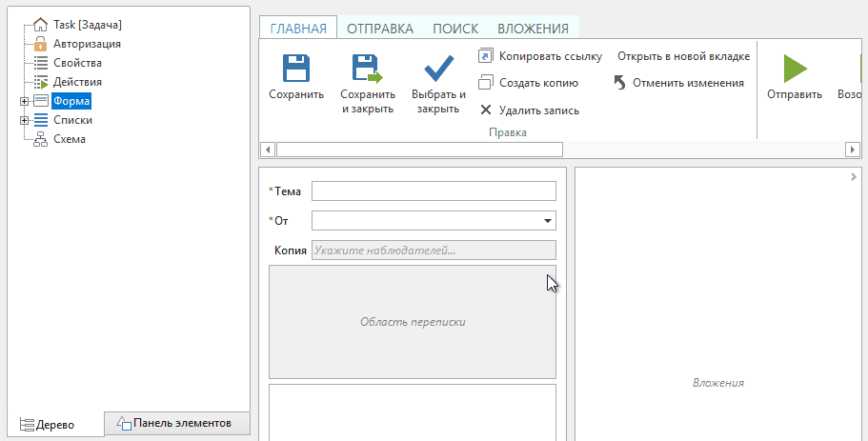Expand the Списки tree node

(x=24, y=120)
